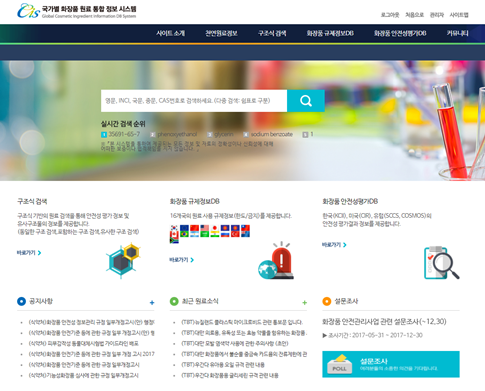Viewport: 485px width, 391px height.
Task: Open the 화장품 규제정보DB menu
Action: click(330, 33)
